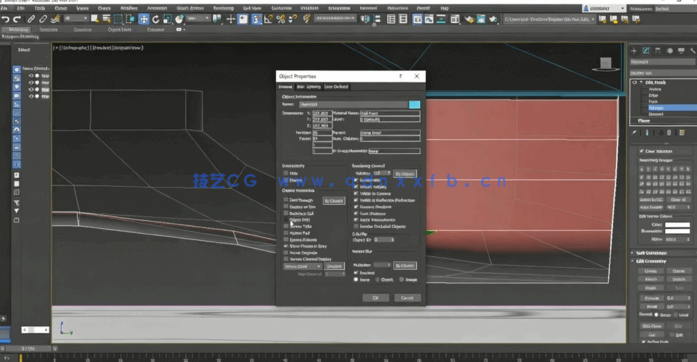Collapse the Edit Geometry rollout
The image size is (697, 362).
pos(662,261)
